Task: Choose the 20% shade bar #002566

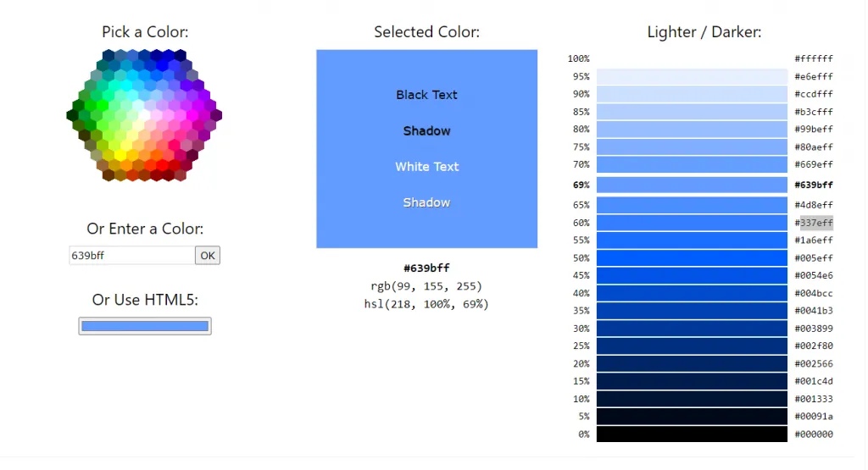Action: coord(692,363)
